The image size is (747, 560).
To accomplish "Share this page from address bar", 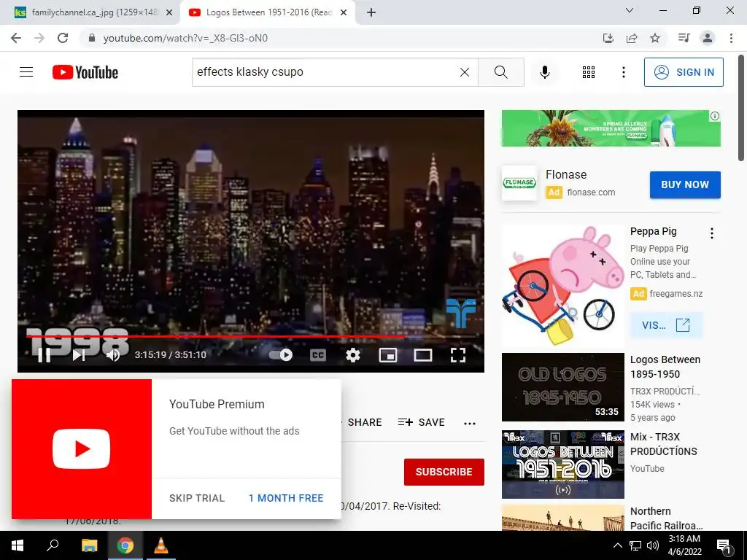I will (632, 38).
